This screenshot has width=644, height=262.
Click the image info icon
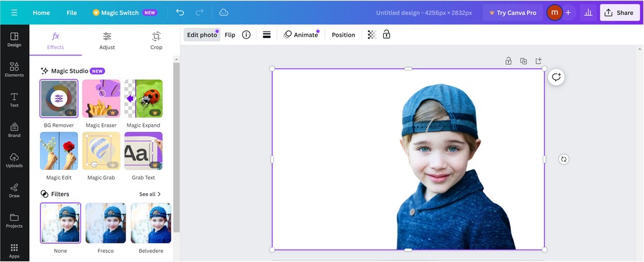click(x=246, y=35)
